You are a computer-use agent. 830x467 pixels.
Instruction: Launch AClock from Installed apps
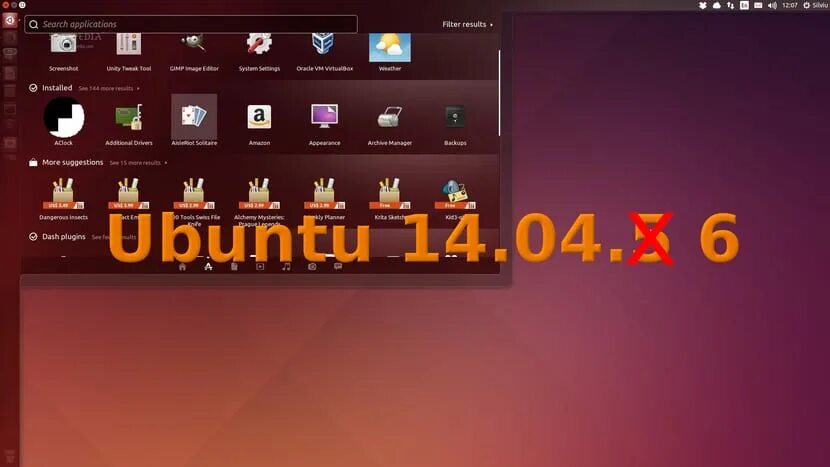pyautogui.click(x=64, y=121)
